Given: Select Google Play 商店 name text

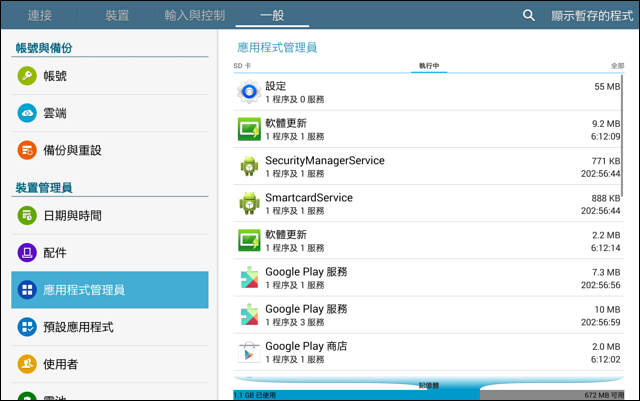Looking at the screenshot, I should point(306,346).
